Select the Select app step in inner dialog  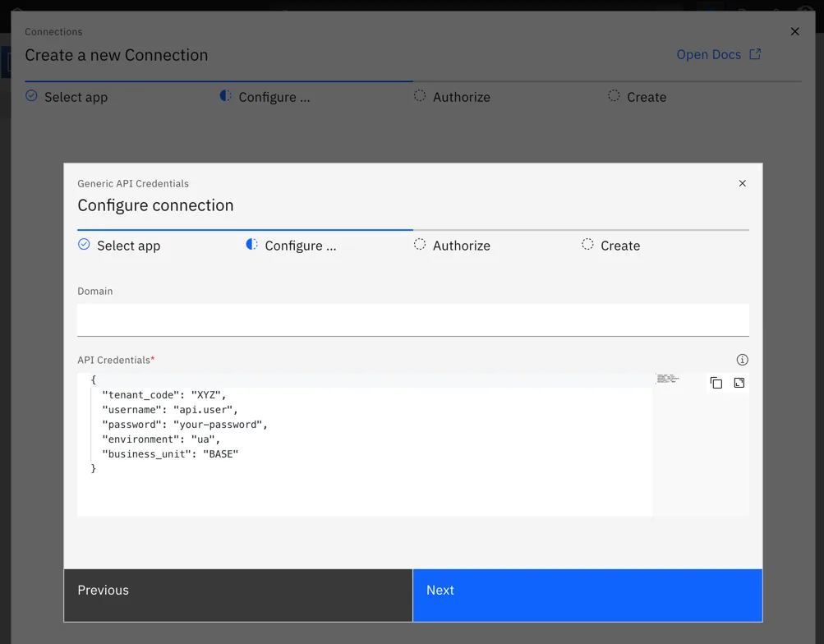(119, 246)
